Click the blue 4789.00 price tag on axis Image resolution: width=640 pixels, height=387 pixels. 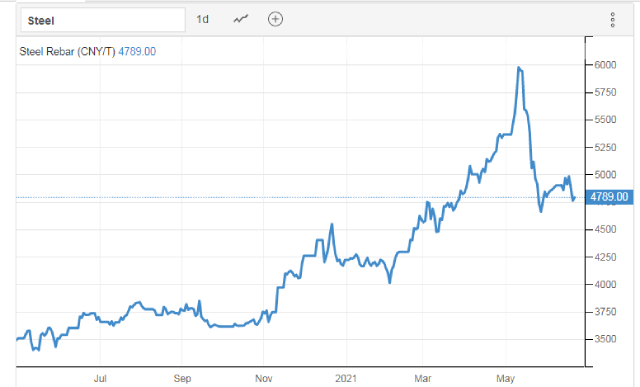[x=609, y=197]
